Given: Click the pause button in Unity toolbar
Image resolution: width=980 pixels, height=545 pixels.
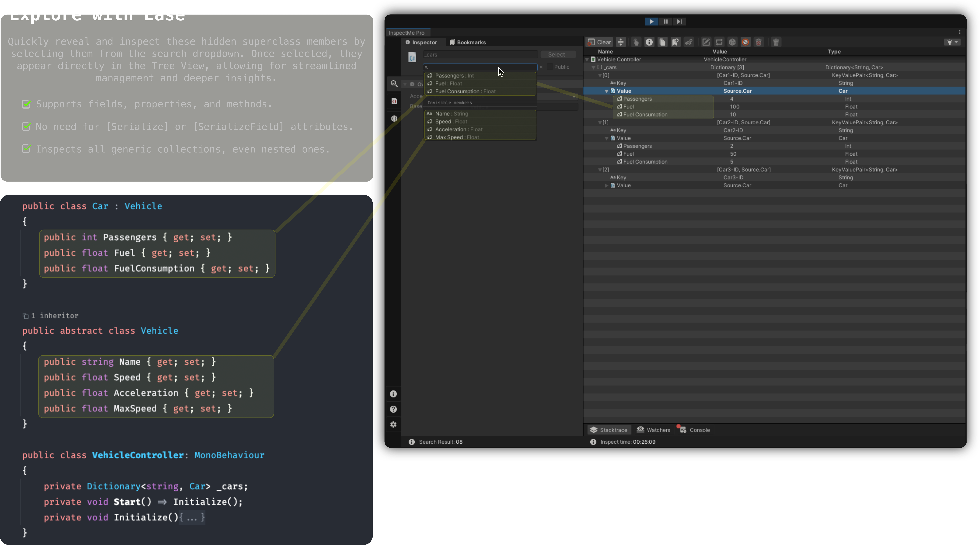Looking at the screenshot, I should [666, 22].
